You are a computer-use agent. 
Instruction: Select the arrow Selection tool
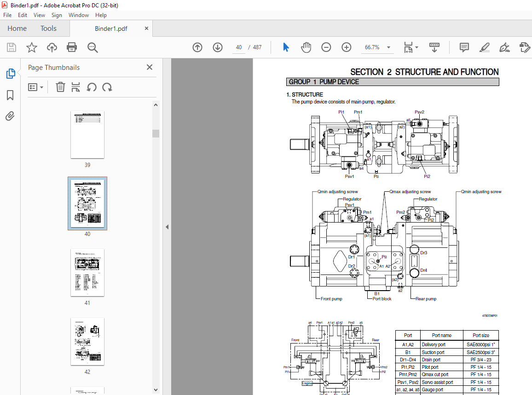(x=286, y=47)
